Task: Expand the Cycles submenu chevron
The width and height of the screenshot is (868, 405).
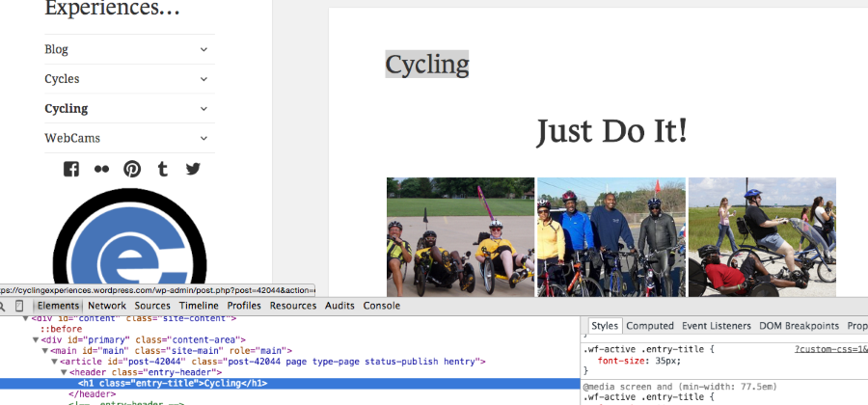Action: pos(204,79)
